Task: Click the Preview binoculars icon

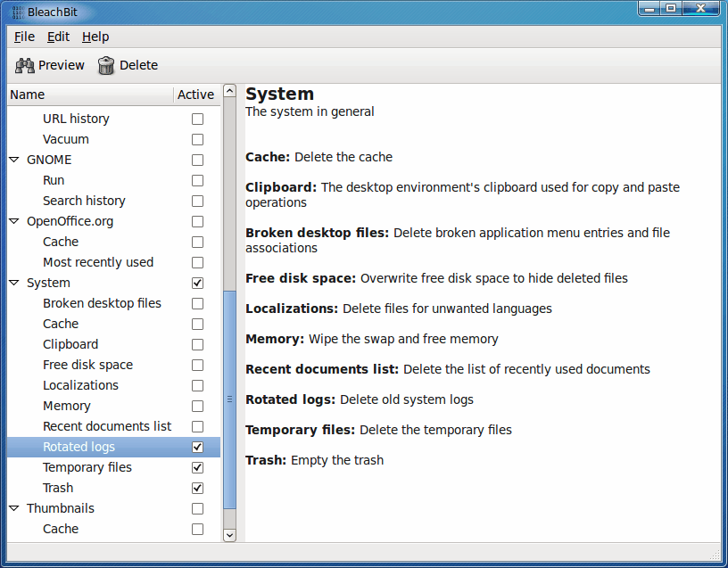Action: (x=25, y=65)
